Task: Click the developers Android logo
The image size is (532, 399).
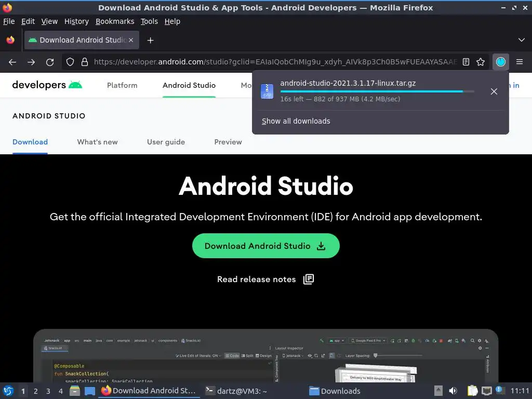Action: pos(47,85)
